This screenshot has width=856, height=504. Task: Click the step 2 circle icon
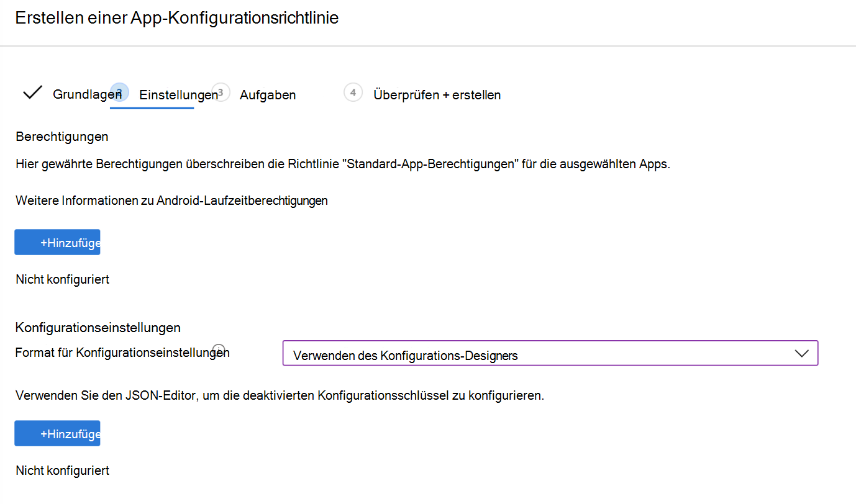(119, 92)
